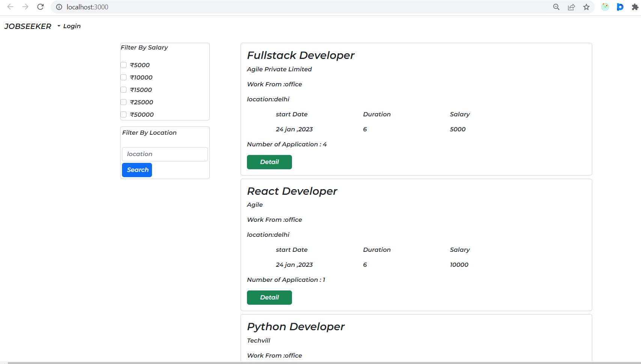
Task: Click the location input field
Action: pos(164,154)
